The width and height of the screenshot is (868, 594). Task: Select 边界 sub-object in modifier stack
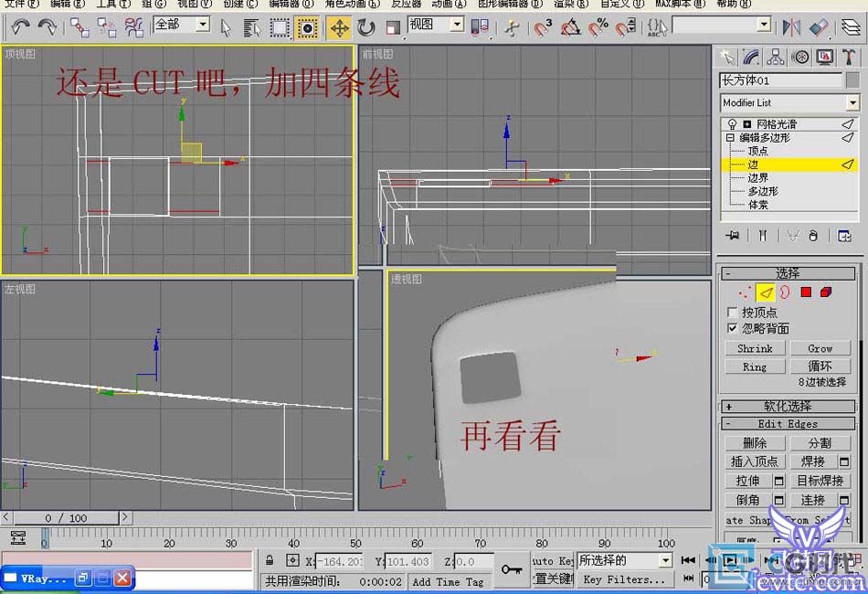[x=757, y=177]
